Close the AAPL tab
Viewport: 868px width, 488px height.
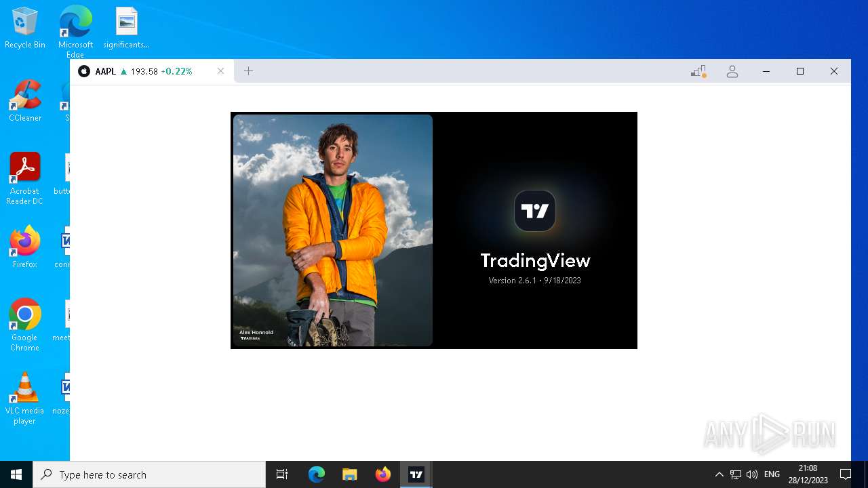point(220,71)
